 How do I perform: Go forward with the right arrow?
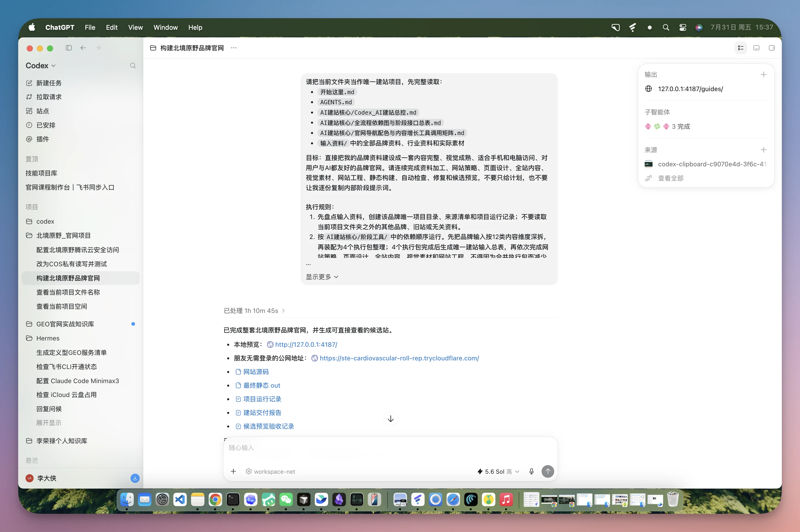[98, 48]
